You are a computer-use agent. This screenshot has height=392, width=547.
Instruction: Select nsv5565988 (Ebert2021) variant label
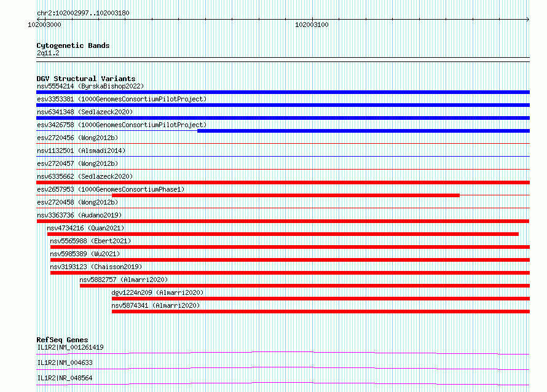[90, 241]
